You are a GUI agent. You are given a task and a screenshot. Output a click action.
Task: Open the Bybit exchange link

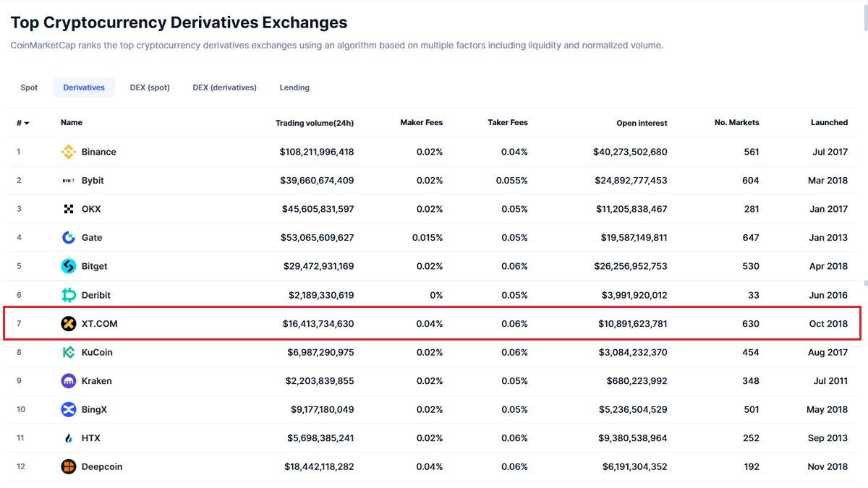(x=93, y=181)
